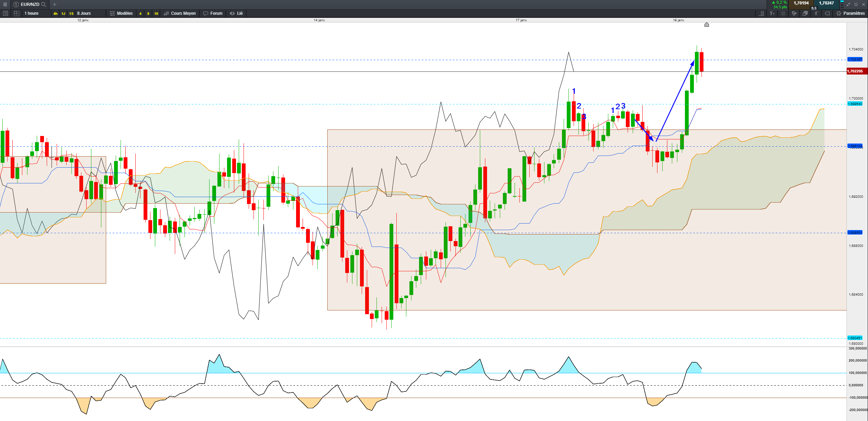Toggle the Lié eye icon
The image size is (868, 421).
click(232, 13)
